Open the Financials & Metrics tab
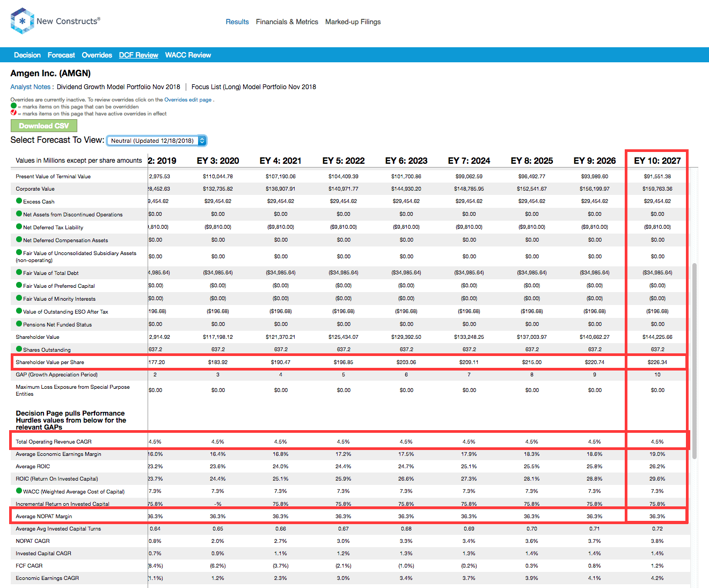The image size is (709, 588). pyautogui.click(x=287, y=22)
